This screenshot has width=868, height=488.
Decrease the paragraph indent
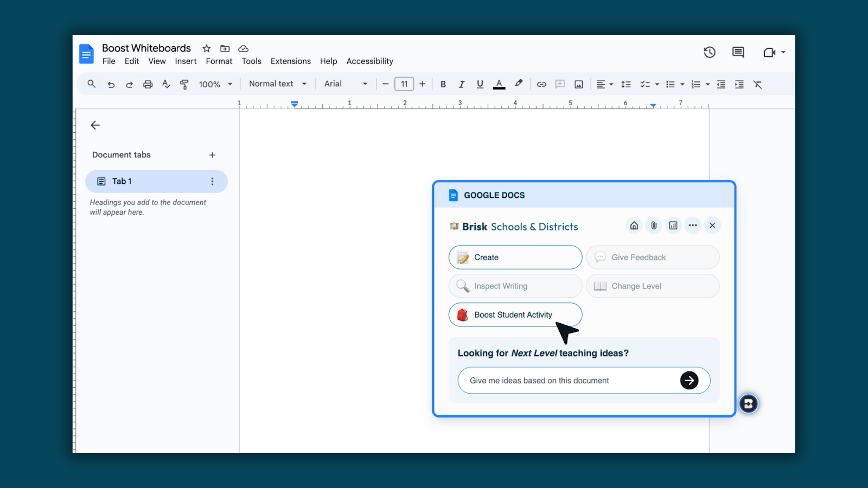click(720, 84)
